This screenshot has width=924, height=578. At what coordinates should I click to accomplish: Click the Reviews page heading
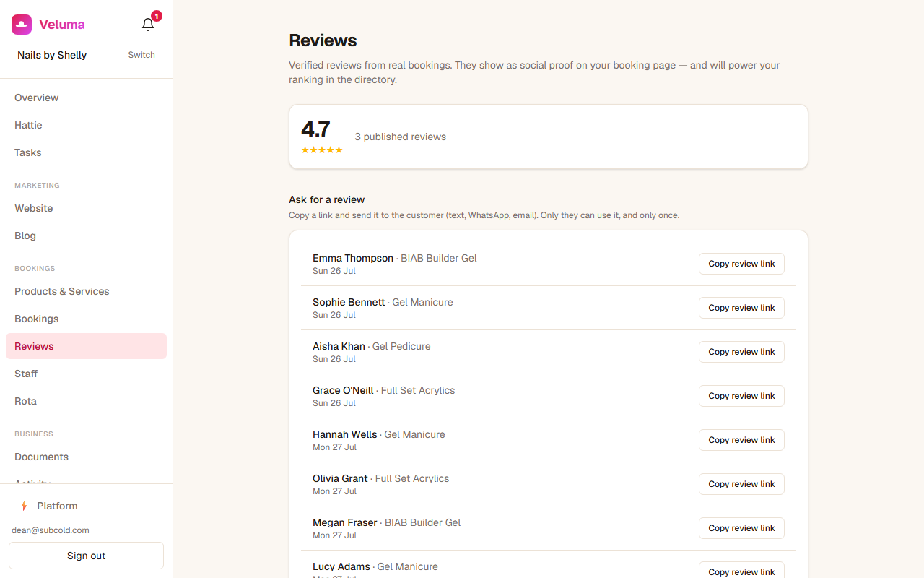click(323, 40)
